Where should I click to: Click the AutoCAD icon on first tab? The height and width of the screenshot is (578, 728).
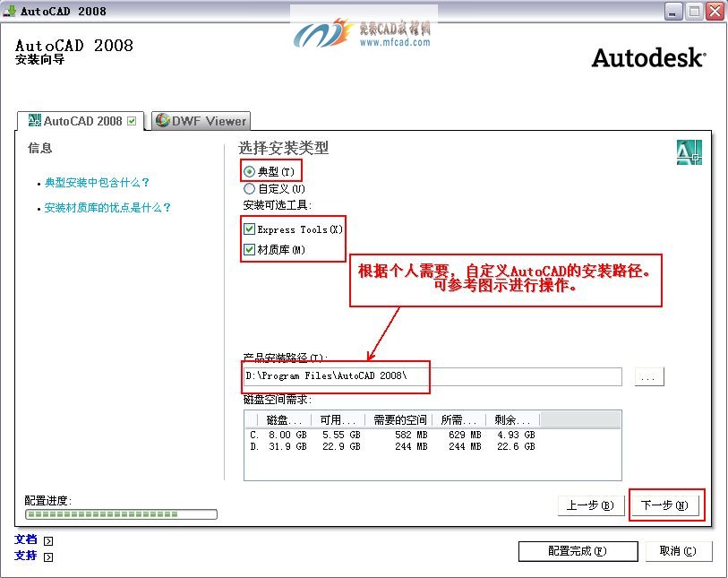[x=34, y=120]
